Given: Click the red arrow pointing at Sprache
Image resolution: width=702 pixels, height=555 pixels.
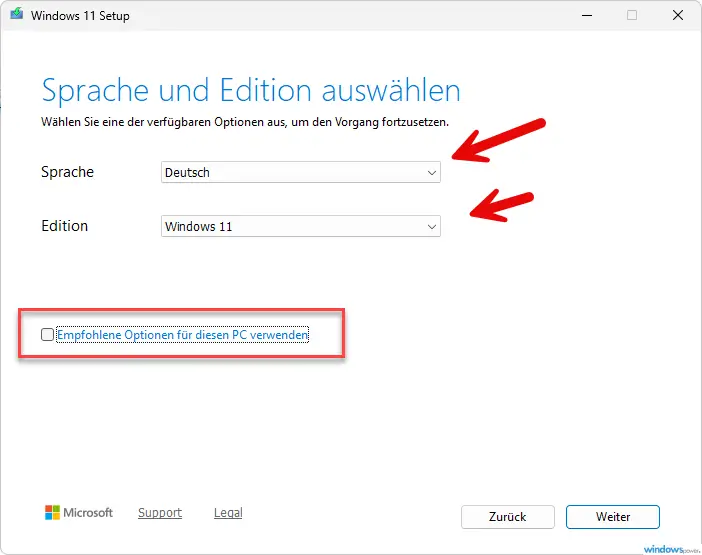Looking at the screenshot, I should [498, 140].
